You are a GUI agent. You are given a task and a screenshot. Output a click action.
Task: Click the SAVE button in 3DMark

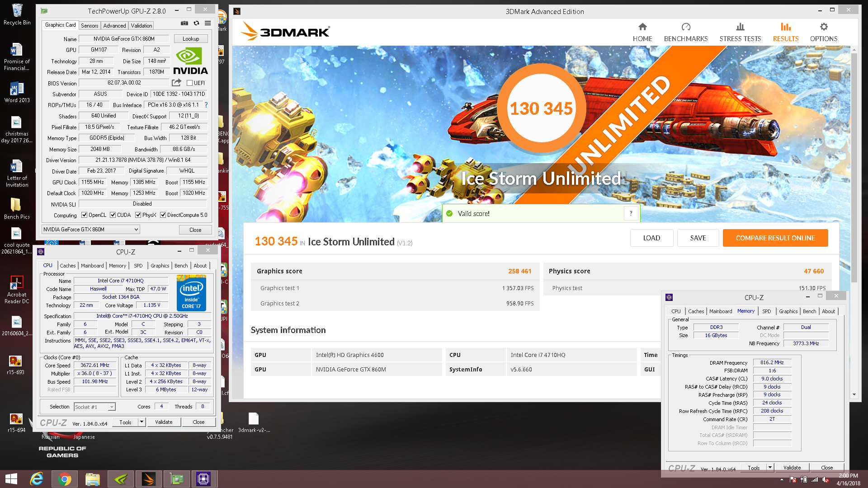[698, 238]
